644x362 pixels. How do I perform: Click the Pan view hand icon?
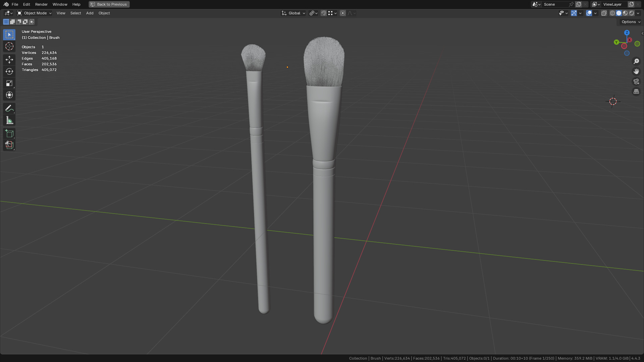point(636,71)
